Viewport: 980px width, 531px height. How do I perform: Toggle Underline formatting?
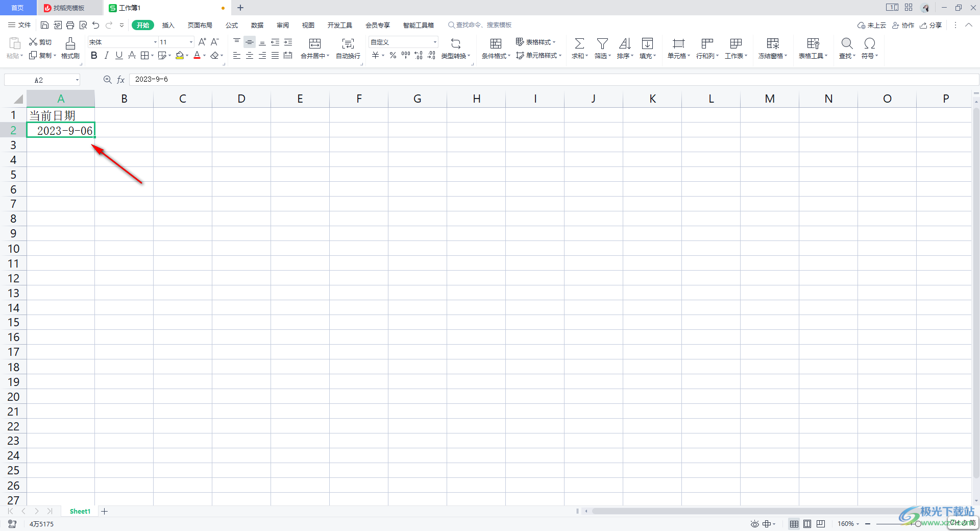[119, 55]
